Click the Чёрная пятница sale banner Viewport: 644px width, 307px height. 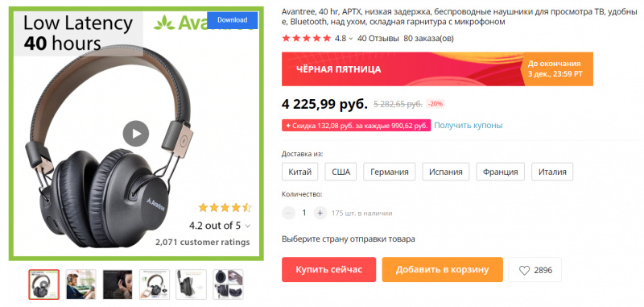click(437, 69)
